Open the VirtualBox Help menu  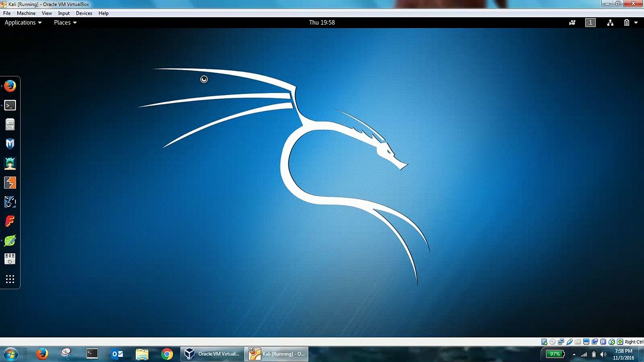pyautogui.click(x=104, y=13)
